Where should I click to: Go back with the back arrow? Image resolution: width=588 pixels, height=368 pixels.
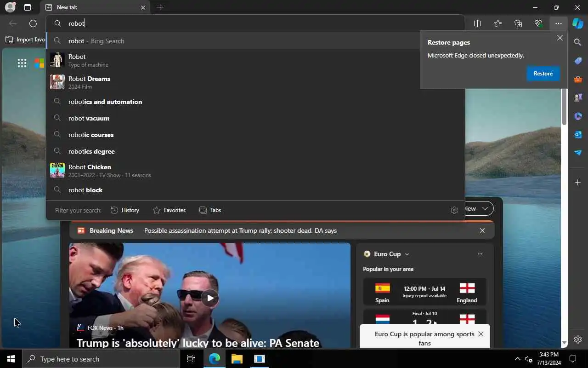[13, 23]
